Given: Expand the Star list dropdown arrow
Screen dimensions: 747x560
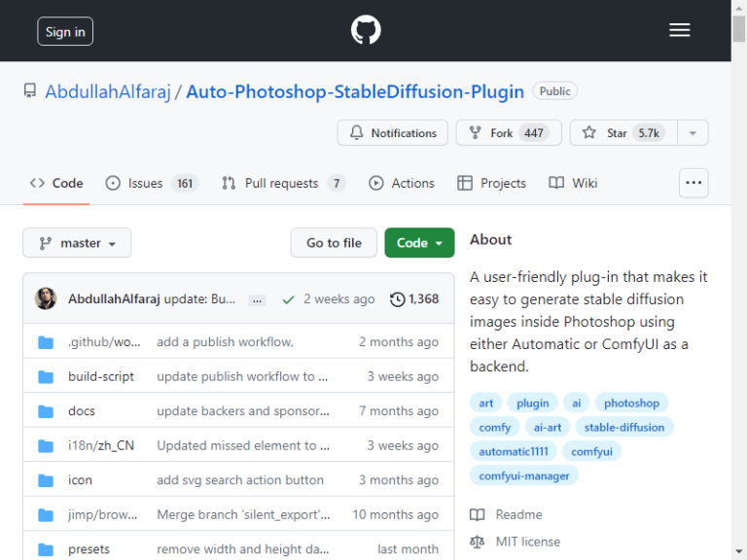Looking at the screenshot, I should pos(693,133).
